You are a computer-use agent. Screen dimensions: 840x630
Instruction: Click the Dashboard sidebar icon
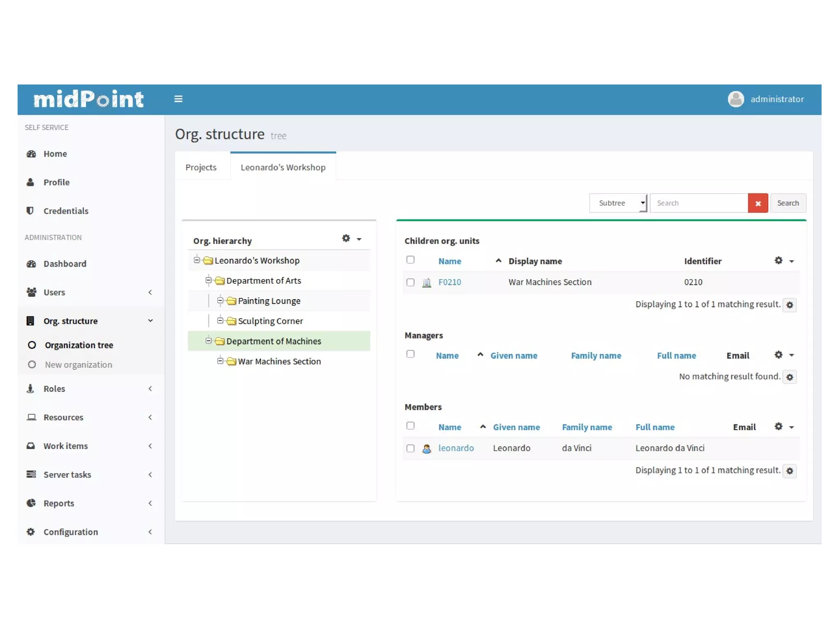coord(31,264)
